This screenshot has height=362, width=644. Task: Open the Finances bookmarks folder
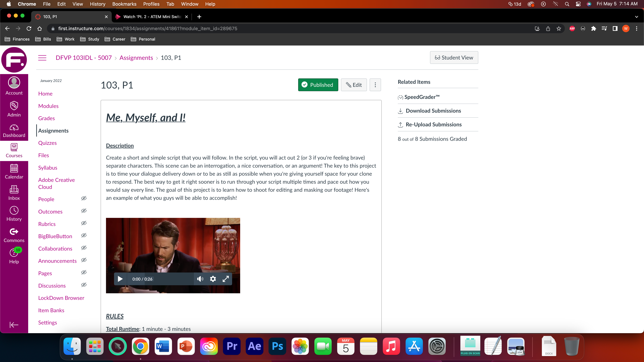click(17, 39)
